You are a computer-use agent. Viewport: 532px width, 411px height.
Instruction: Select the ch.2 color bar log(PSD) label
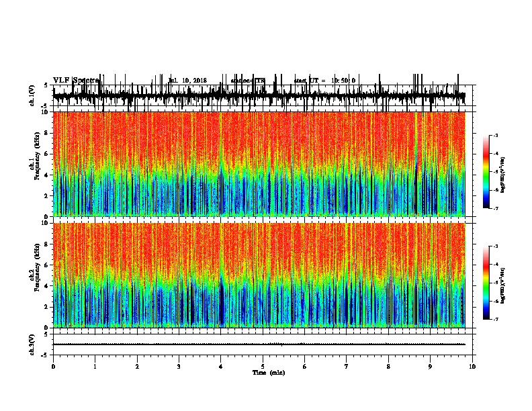coord(502,285)
